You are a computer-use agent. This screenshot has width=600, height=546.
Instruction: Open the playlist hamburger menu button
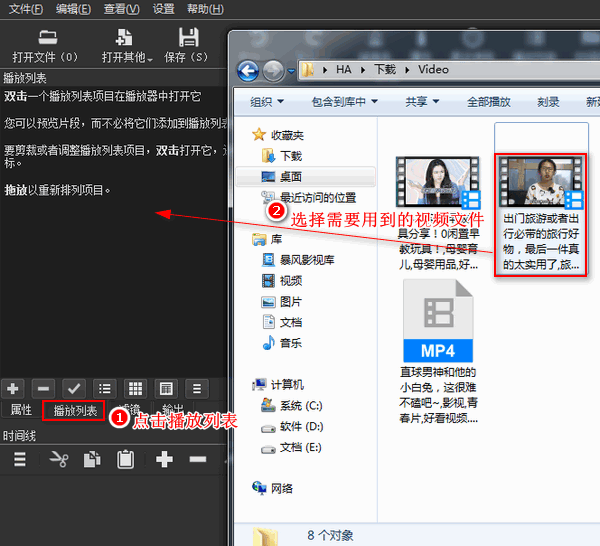pos(197,389)
